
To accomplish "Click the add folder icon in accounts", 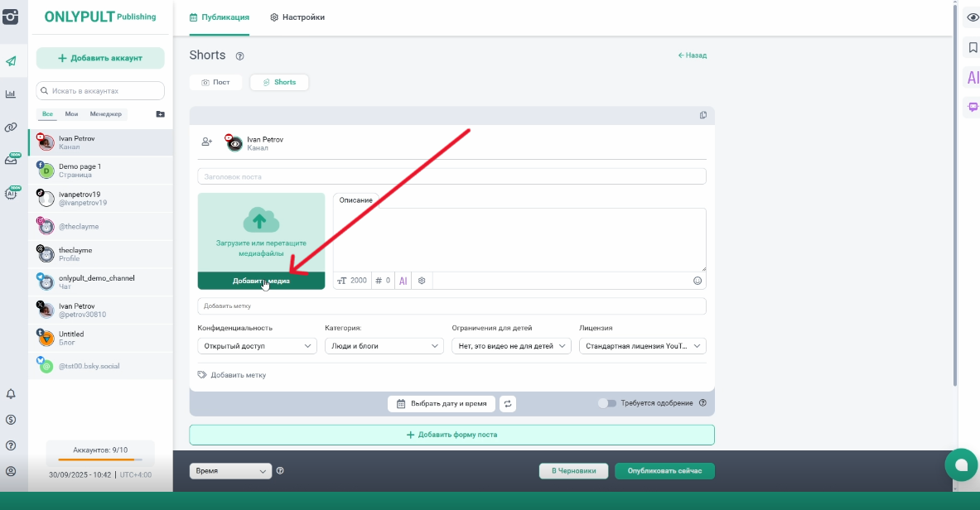I will coord(160,114).
